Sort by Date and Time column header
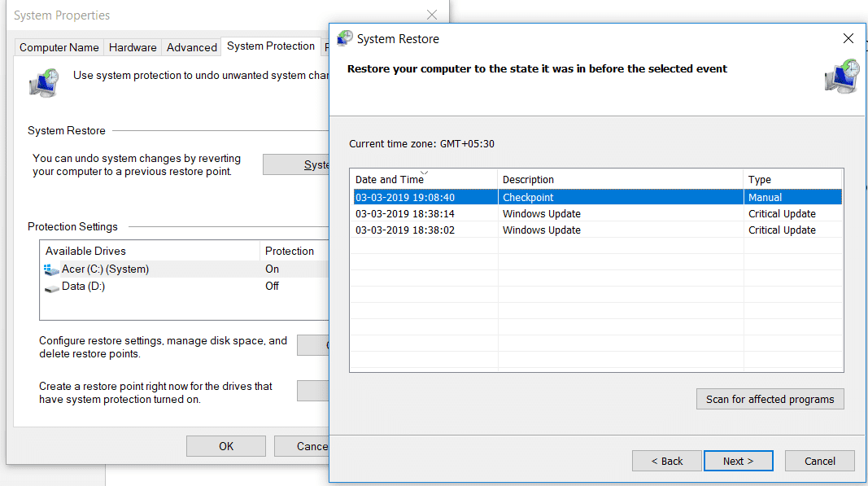 [x=424, y=179]
